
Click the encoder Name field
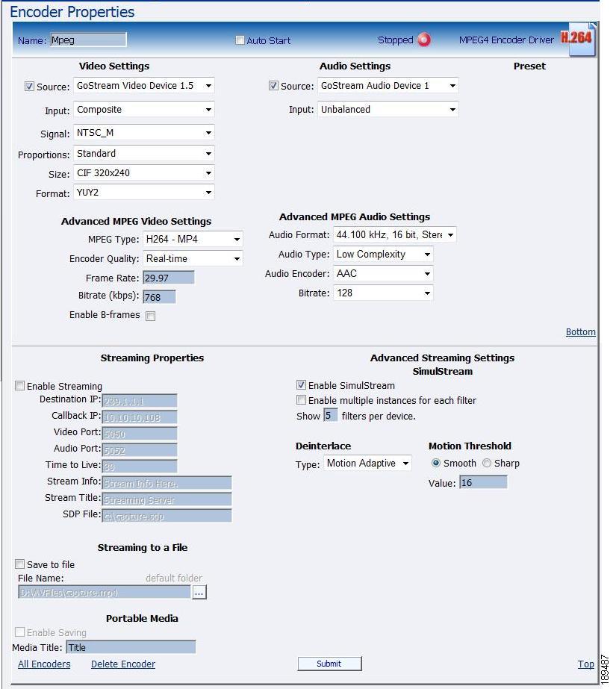pos(88,40)
